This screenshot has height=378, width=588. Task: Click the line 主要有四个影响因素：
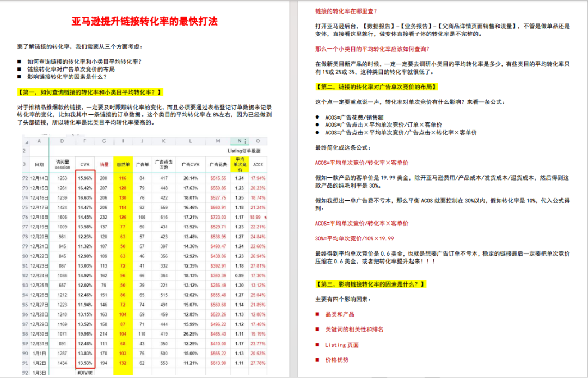click(343, 299)
